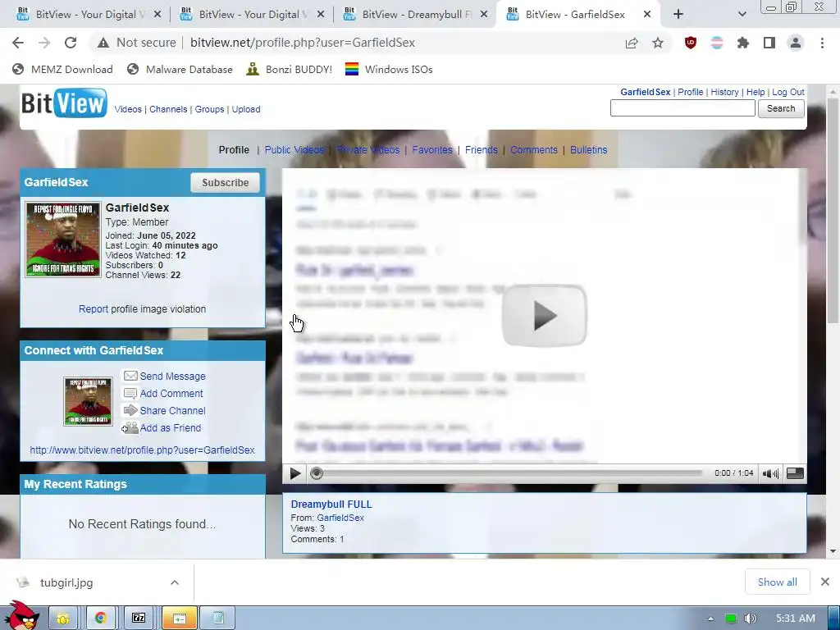840x630 pixels.
Task: Open the Favorites profile tab
Action: point(432,150)
